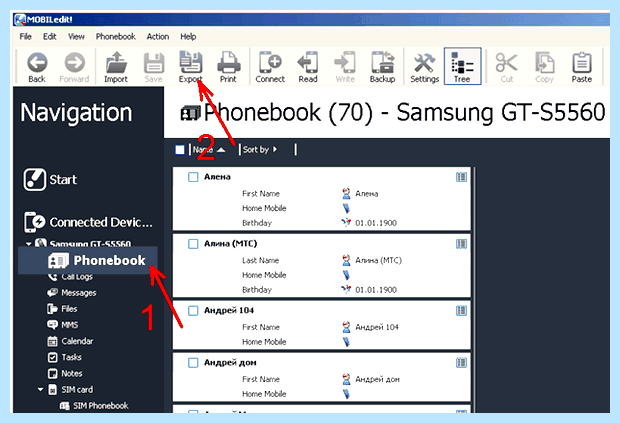Open the File menu
Screen dimensions: 620x423
(25, 37)
